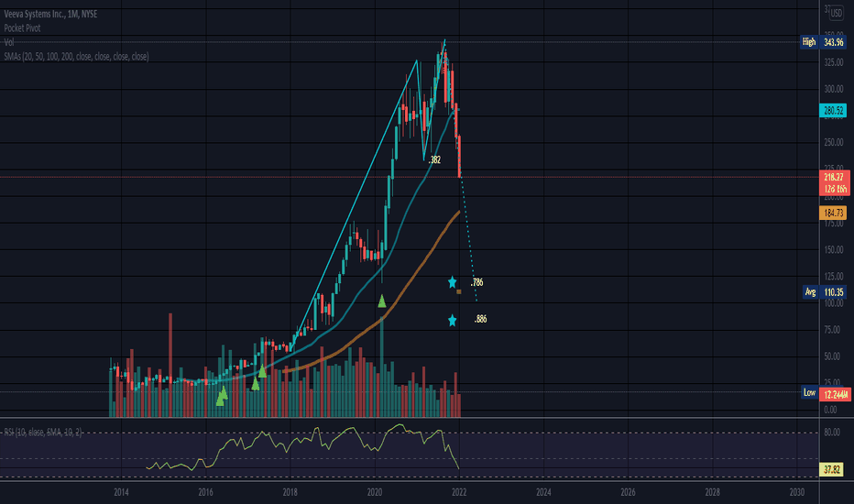Click the 300.00 price axis value
The image size is (854, 504).
pos(833,89)
